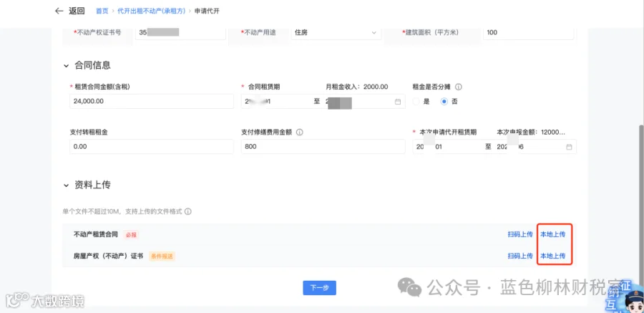Click the 必报 tag
This screenshot has width=644, height=313.
132,235
